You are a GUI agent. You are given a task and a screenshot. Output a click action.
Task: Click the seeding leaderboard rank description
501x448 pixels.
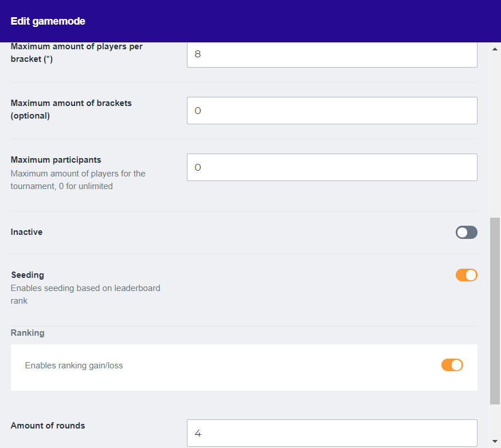coord(85,294)
